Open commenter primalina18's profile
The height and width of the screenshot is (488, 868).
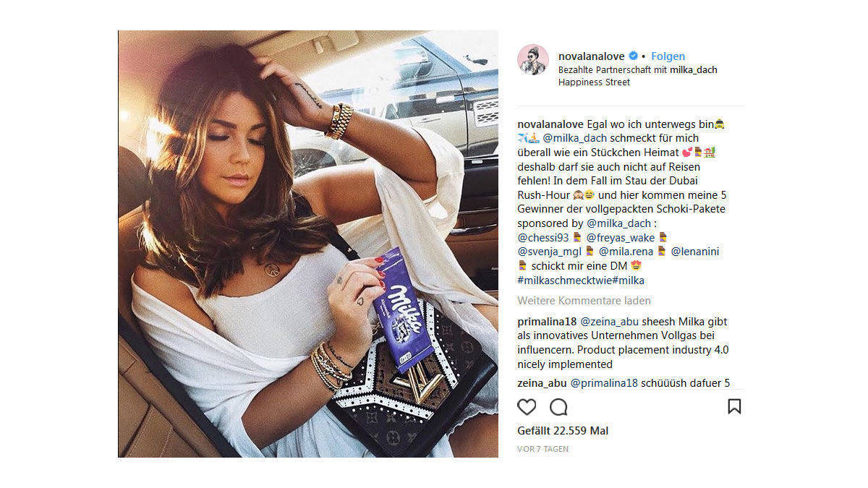[x=548, y=322]
